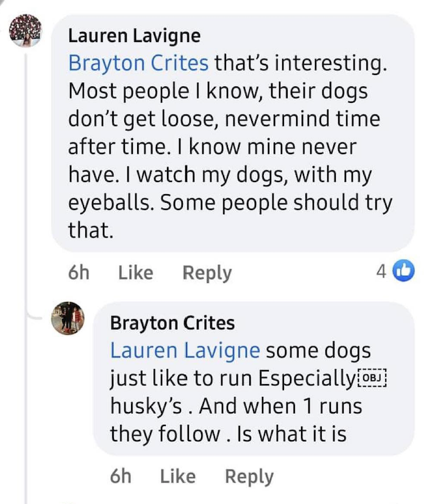Like Lauren Lavigne's comment
Viewport: 429px width, 504px height.
click(x=135, y=273)
